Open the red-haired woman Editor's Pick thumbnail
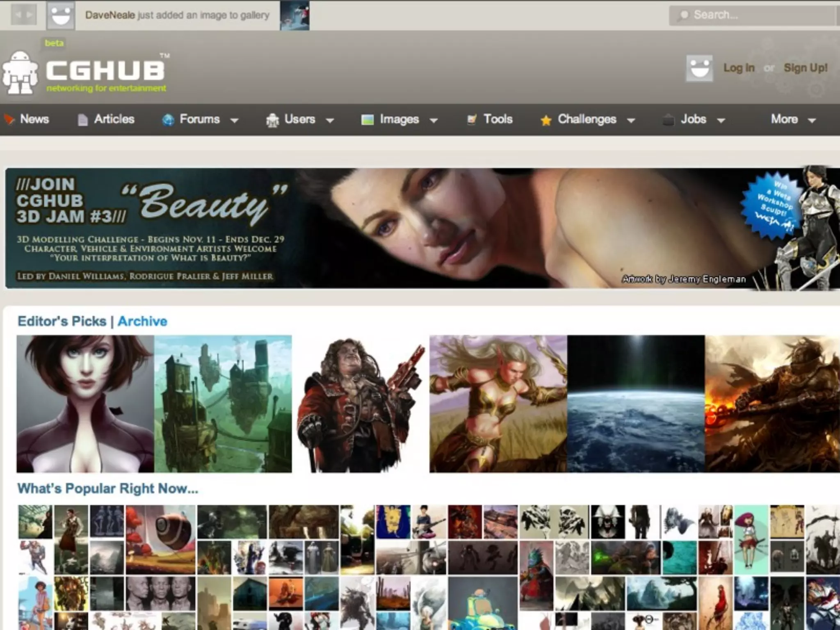 [x=85, y=404]
